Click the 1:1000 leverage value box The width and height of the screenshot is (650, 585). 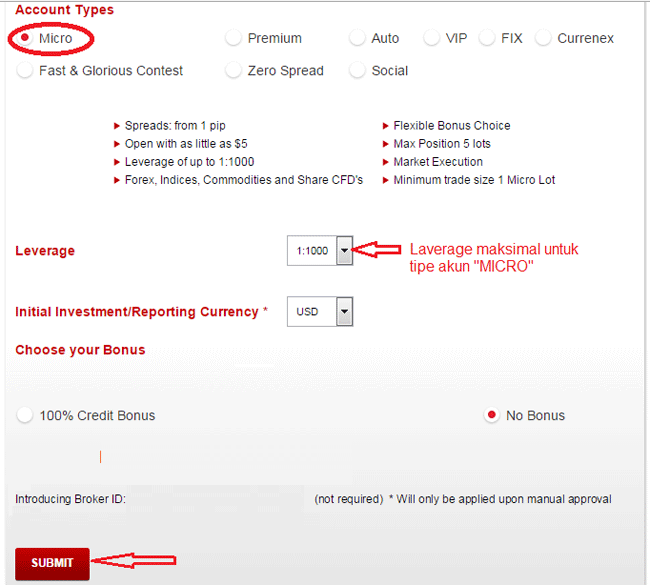(x=312, y=250)
